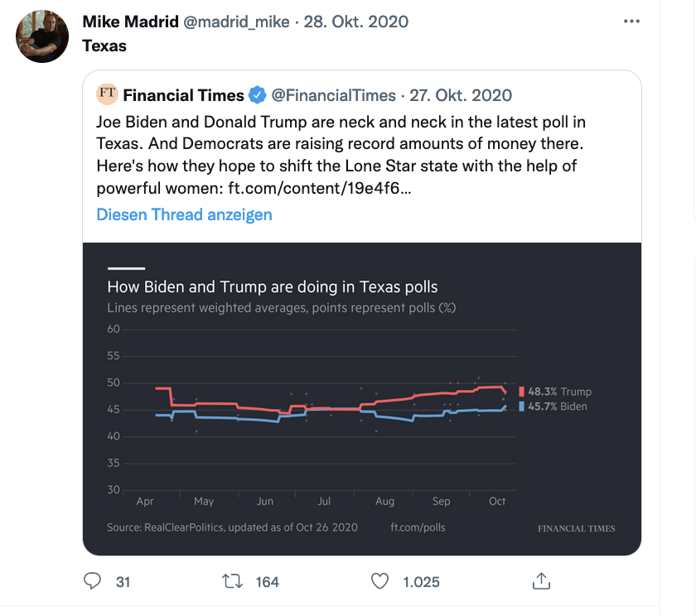This screenshot has width=696, height=616.
Task: Click the blue Biden legend swatch
Action: tap(521, 407)
